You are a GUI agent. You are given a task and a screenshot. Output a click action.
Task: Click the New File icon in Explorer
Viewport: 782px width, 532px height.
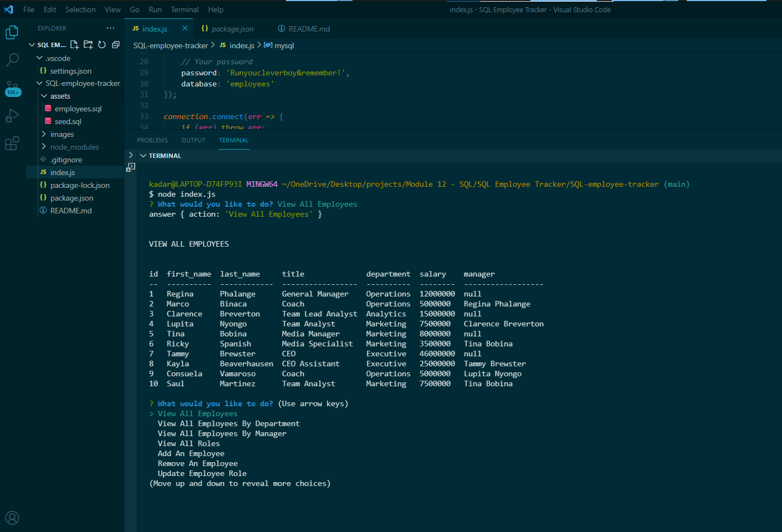(x=74, y=44)
